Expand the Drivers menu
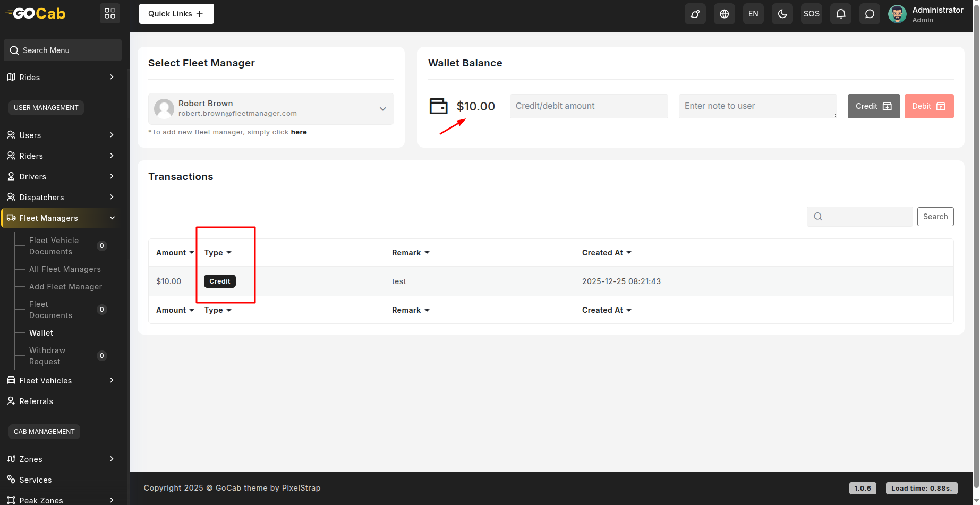 click(61, 177)
